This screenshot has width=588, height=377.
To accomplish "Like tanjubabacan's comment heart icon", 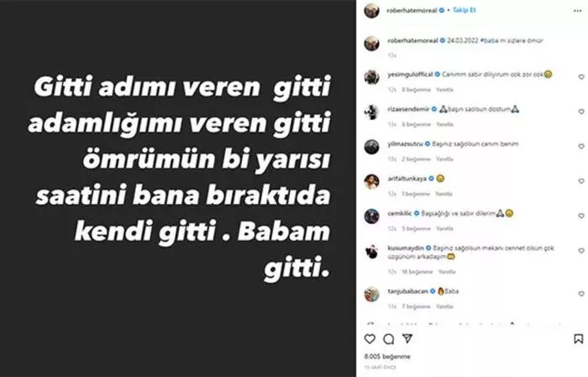I will [x=581, y=294].
